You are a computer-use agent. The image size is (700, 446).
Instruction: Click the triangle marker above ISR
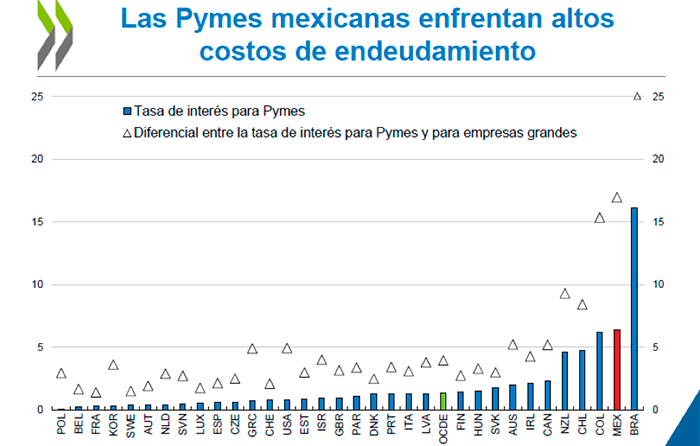322,360
